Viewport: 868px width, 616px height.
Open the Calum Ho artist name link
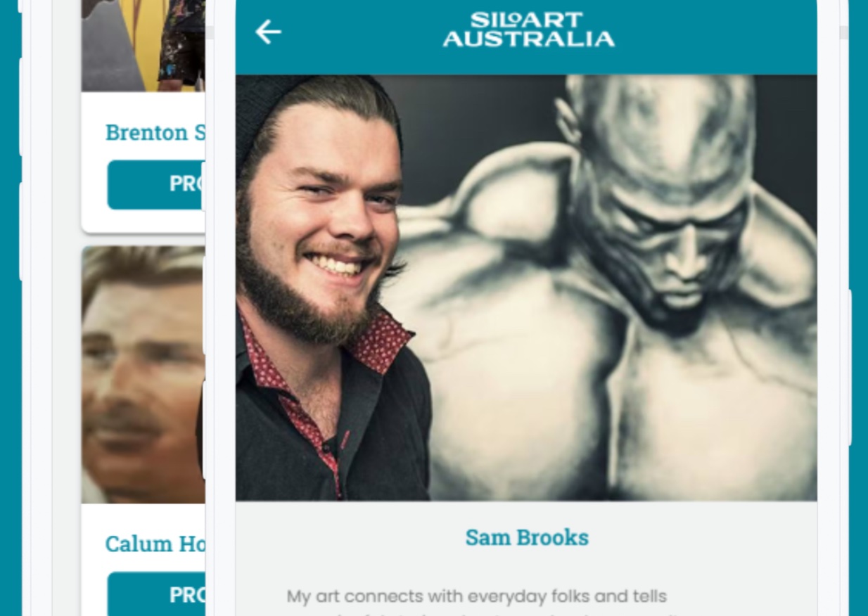coord(155,543)
